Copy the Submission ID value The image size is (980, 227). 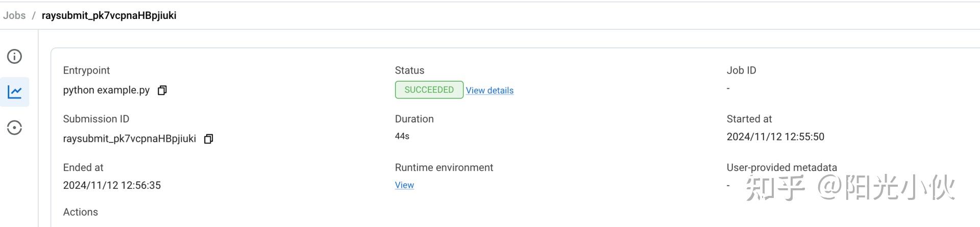pyautogui.click(x=208, y=139)
